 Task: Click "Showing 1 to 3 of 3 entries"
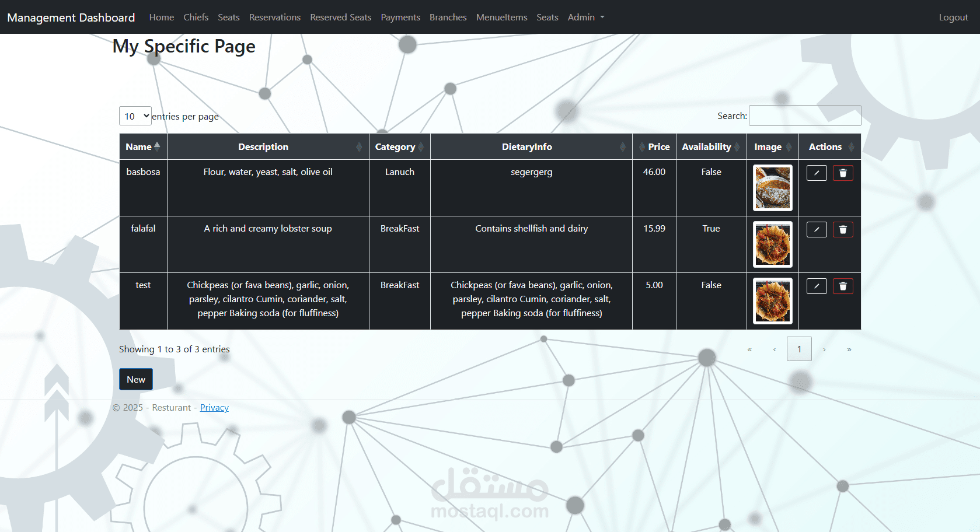click(x=175, y=349)
